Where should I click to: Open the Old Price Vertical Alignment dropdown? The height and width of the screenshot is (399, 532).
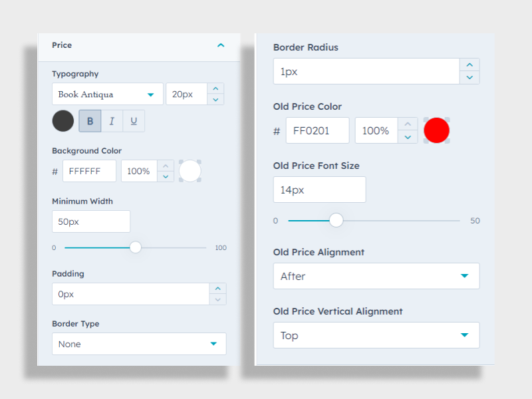[x=376, y=334]
